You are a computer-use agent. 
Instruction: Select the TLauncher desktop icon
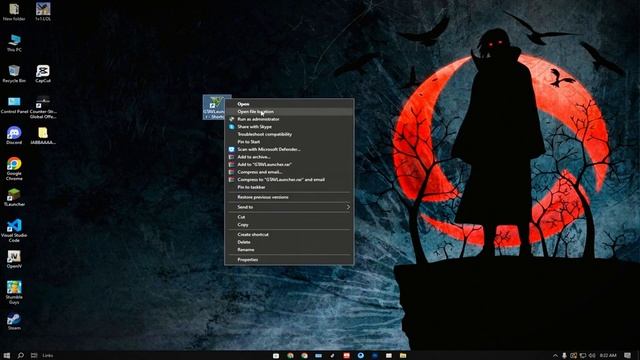(x=14, y=198)
